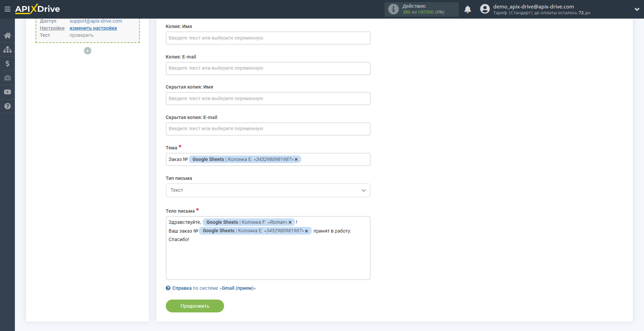This screenshot has width=644, height=331.
Task: Expand the account menu chevron
Action: 637,9
